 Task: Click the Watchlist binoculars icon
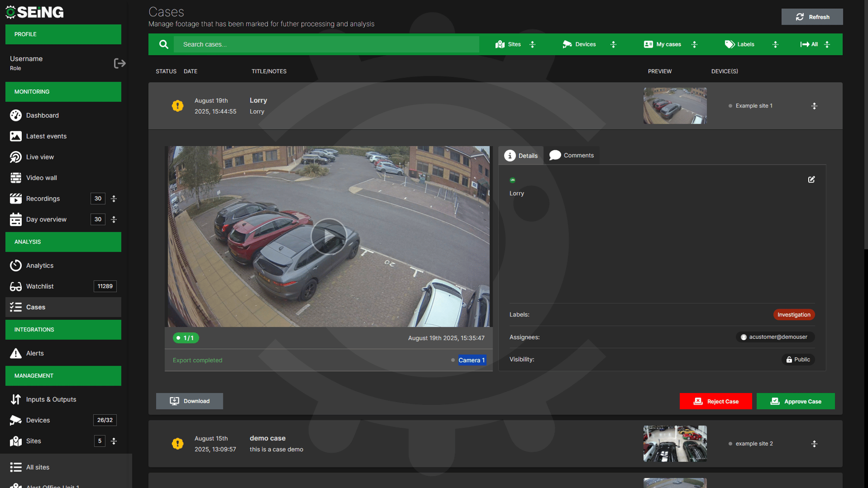tap(16, 286)
